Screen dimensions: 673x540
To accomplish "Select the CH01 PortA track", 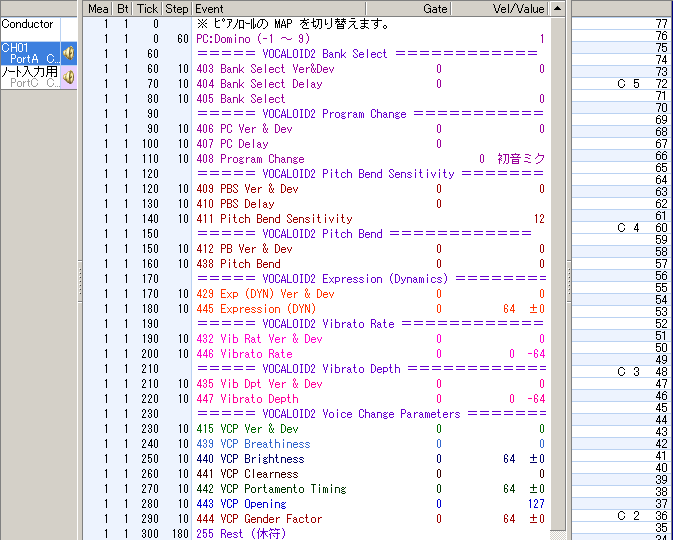I will point(28,53).
